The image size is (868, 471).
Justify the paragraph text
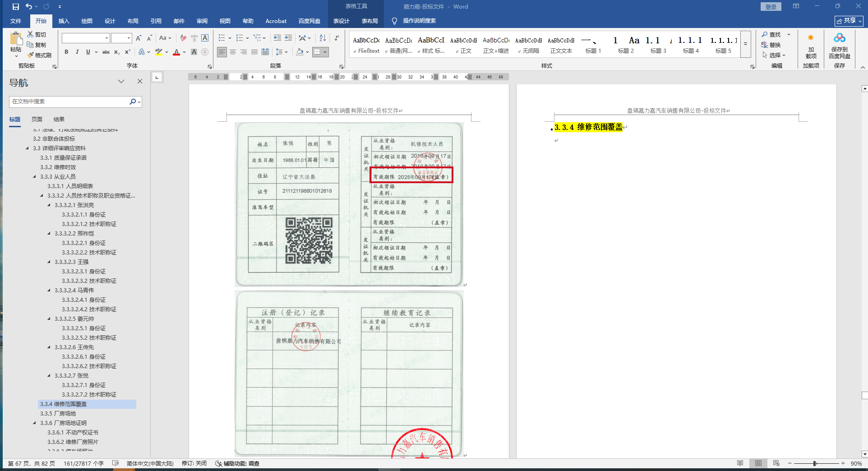[x=254, y=52]
